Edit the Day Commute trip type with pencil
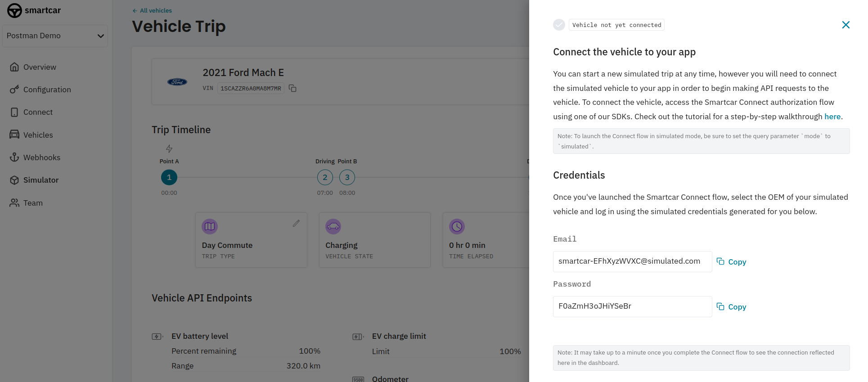The width and height of the screenshot is (868, 382). pyautogui.click(x=296, y=223)
